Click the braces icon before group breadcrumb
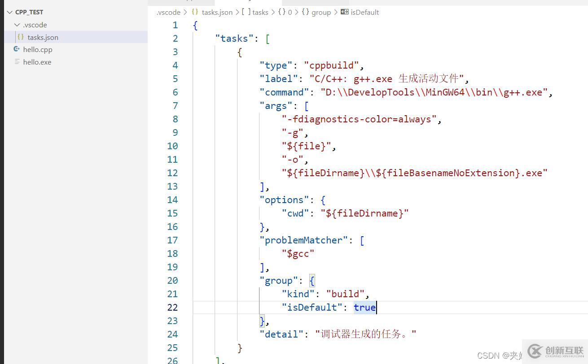Viewport: 588px width, 364px height. coord(305,12)
